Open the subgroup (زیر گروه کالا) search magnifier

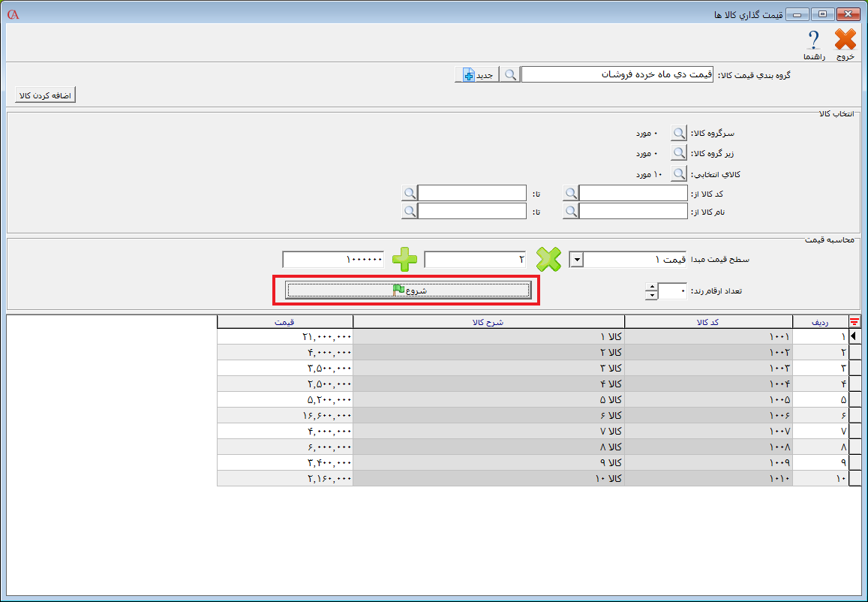point(678,153)
